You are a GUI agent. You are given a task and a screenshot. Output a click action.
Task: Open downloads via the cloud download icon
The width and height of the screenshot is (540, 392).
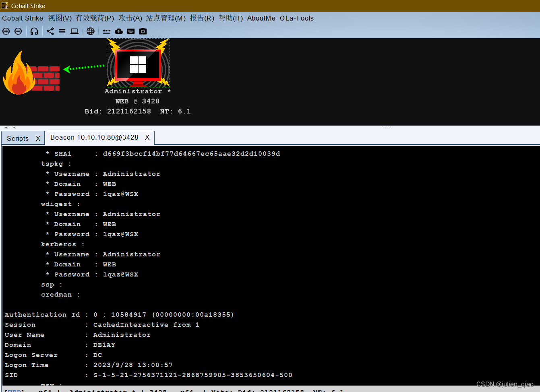pos(119,31)
